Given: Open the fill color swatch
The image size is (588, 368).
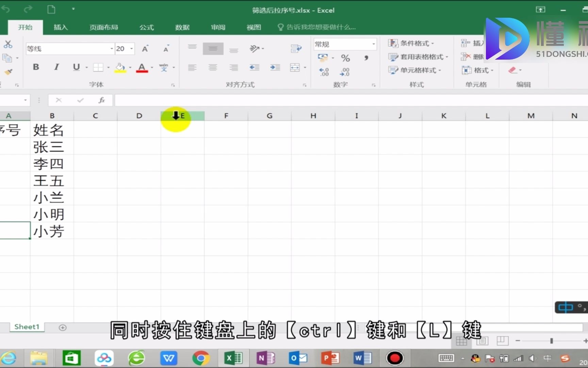Looking at the screenshot, I should click(x=120, y=68).
